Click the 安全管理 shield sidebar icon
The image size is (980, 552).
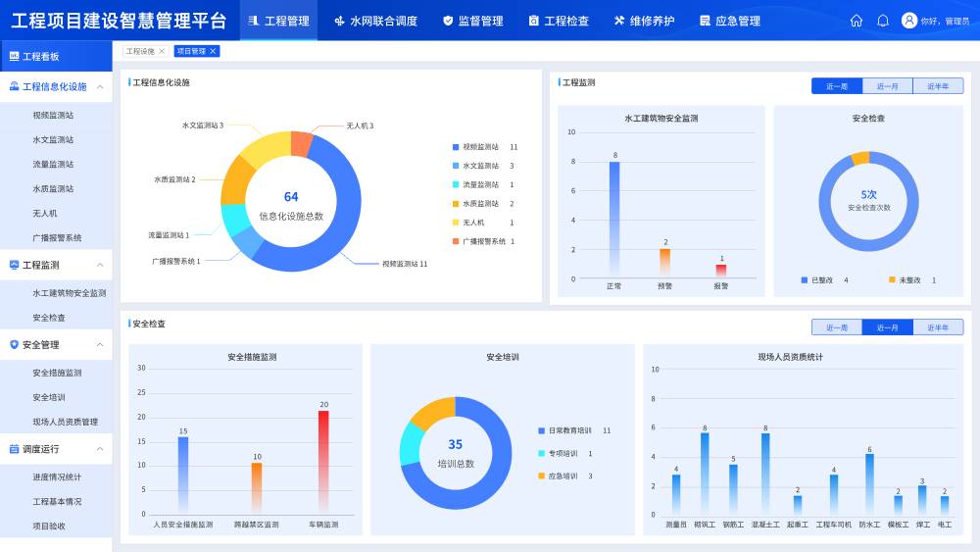[14, 344]
